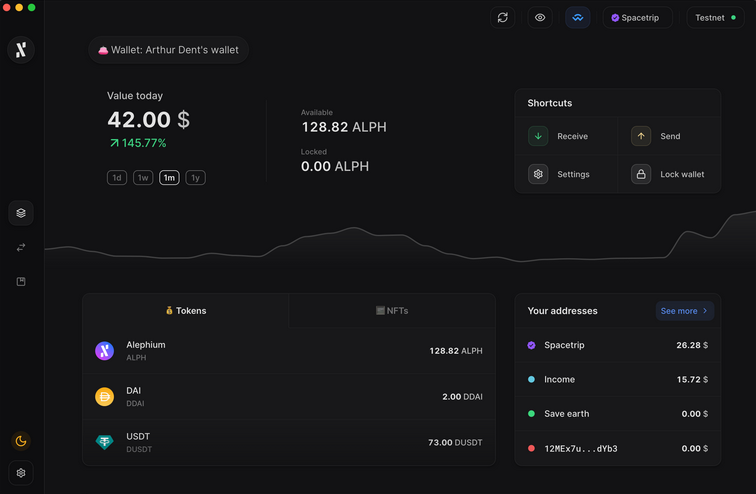Click the Available 128.82 ALPH amount

coord(344,127)
